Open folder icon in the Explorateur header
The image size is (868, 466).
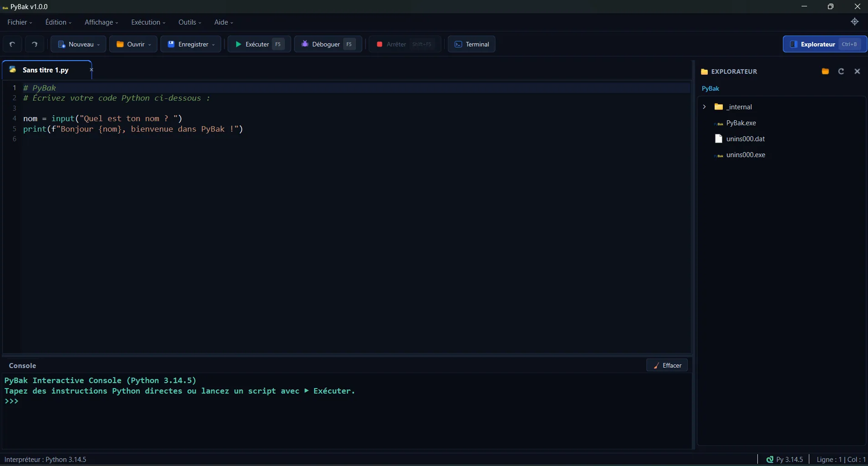(x=825, y=71)
